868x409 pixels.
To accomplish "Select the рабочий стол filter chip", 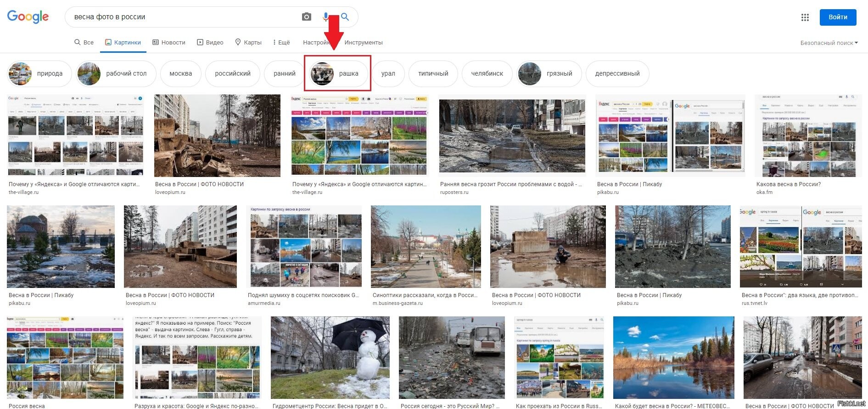I will tap(116, 73).
